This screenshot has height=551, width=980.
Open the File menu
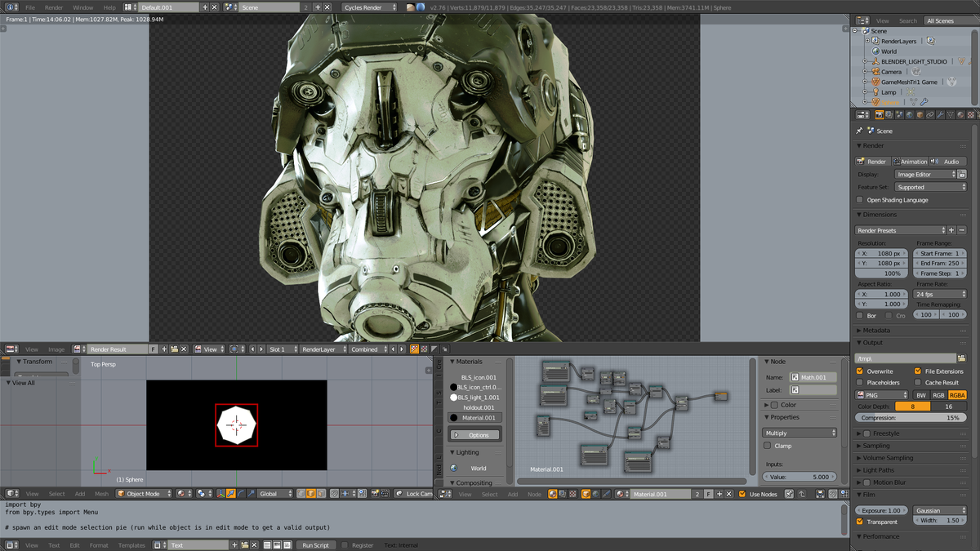coord(30,7)
